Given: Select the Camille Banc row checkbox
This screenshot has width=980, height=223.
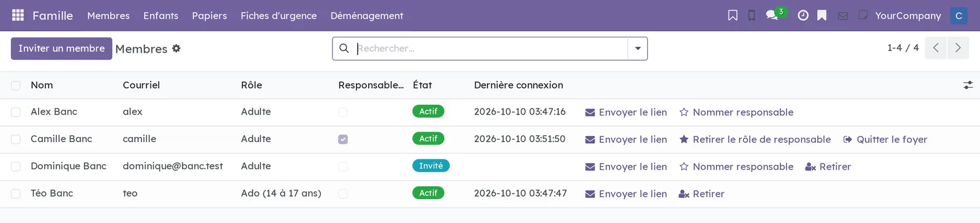Looking at the screenshot, I should click(16, 139).
